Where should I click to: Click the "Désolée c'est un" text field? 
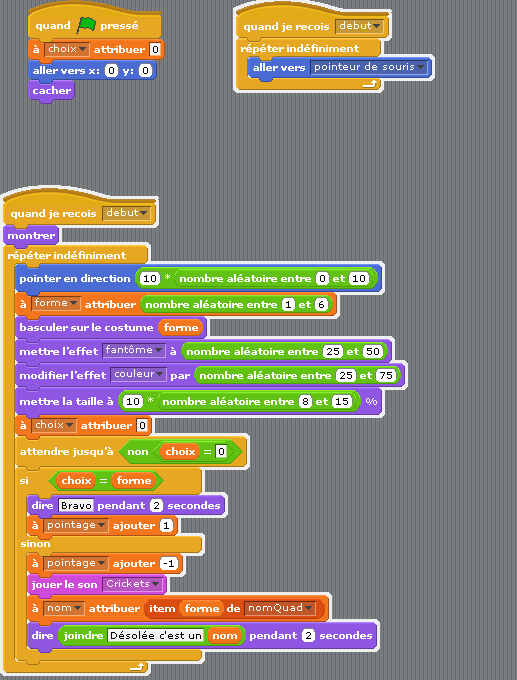tap(156, 636)
